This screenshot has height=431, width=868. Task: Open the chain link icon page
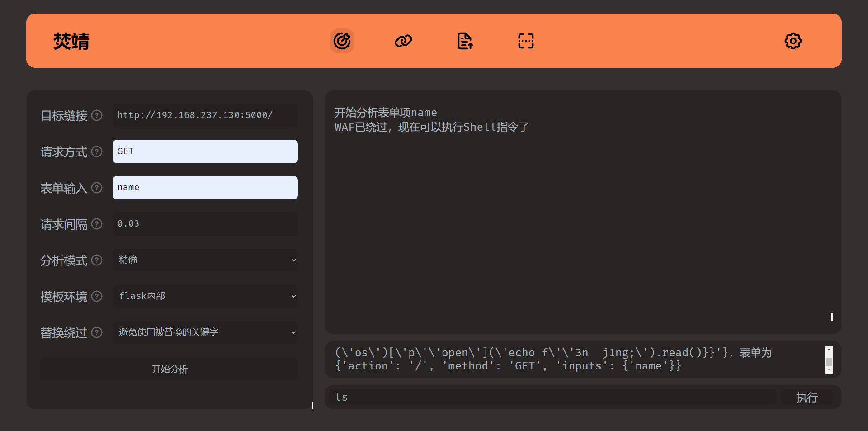click(403, 41)
